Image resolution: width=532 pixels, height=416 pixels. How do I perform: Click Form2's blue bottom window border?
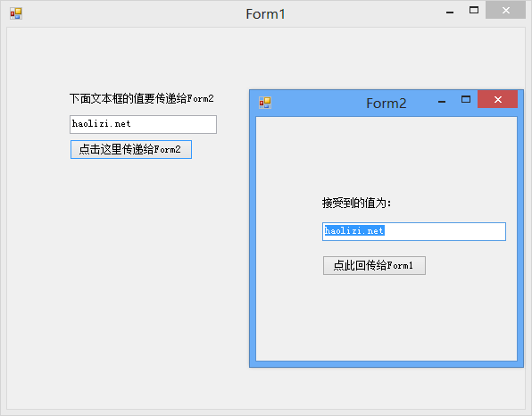coord(387,364)
